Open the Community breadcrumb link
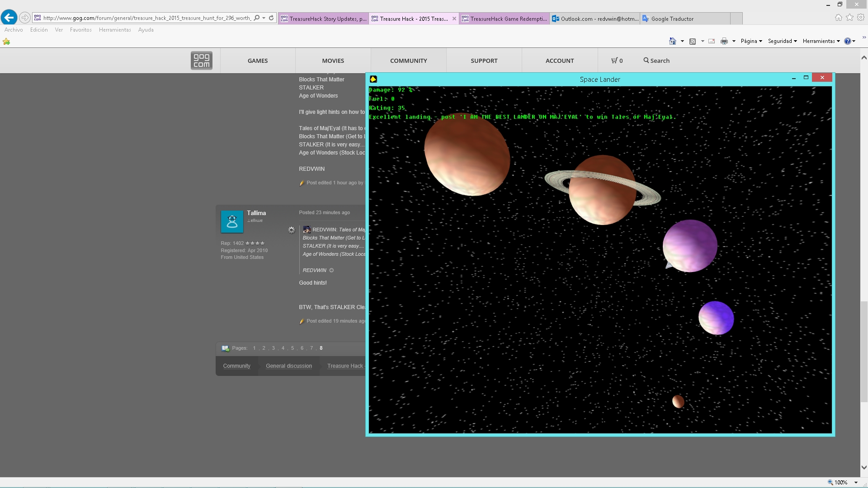 236,366
